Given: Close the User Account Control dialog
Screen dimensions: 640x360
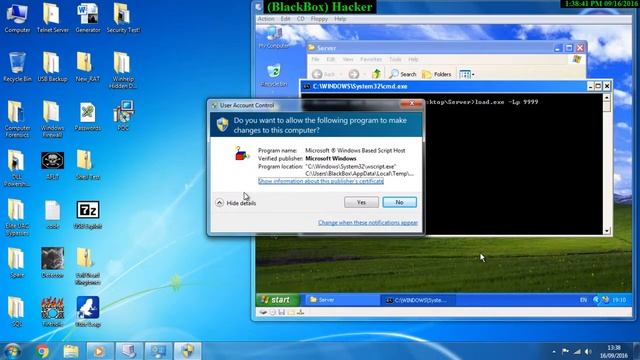Looking at the screenshot, I should 411,104.
